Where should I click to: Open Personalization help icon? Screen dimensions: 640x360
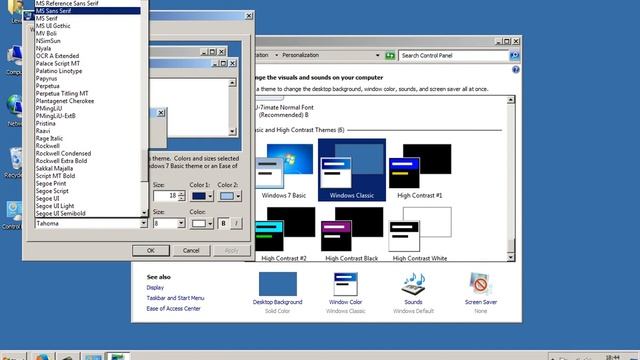tap(516, 70)
